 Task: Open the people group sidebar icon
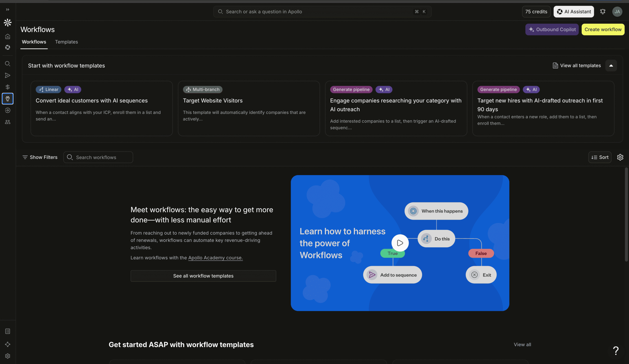click(8, 122)
